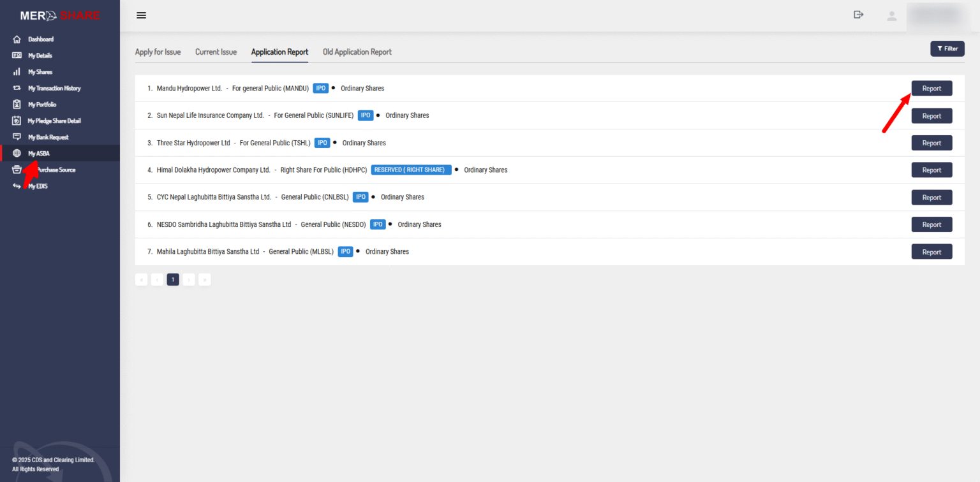
Task: Click the last page pagination arrow
Action: [x=204, y=279]
